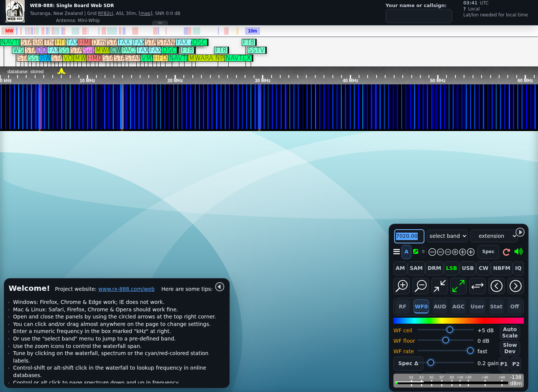Page the waterfall up with the circled right chevron
Image resolution: width=538 pixels, height=392 pixels.
516,286
